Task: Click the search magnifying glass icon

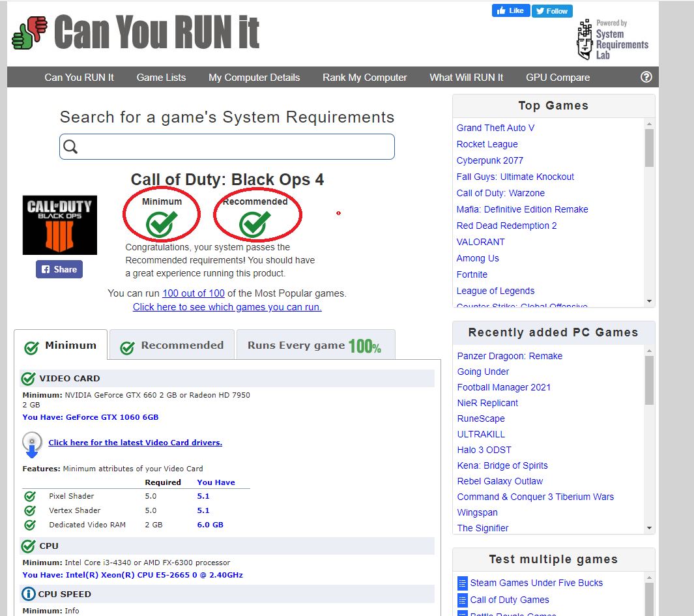Action: tap(70, 147)
